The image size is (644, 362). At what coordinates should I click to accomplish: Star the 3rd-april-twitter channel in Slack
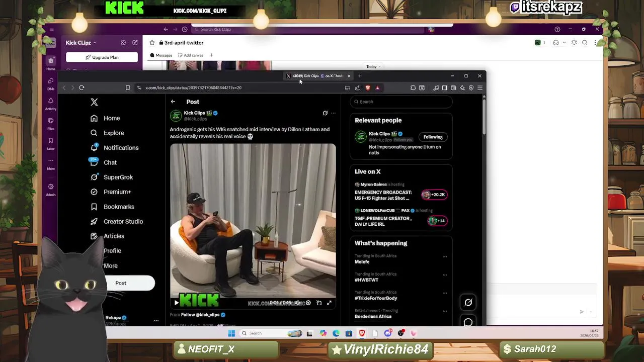[x=152, y=43]
